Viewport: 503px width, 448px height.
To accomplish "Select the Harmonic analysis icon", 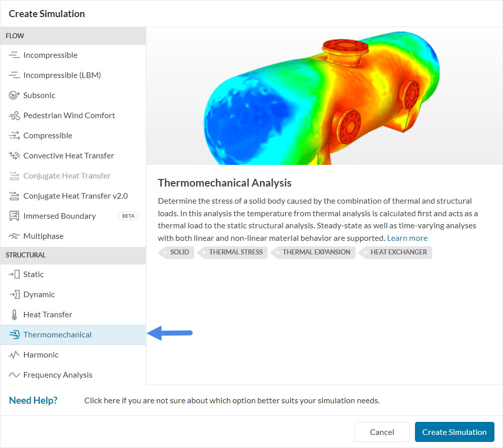I will pyautogui.click(x=13, y=354).
